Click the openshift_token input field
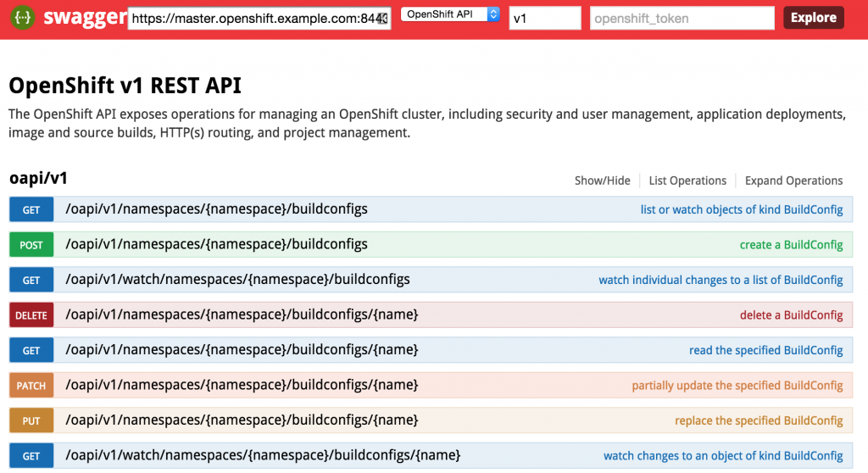 (682, 19)
